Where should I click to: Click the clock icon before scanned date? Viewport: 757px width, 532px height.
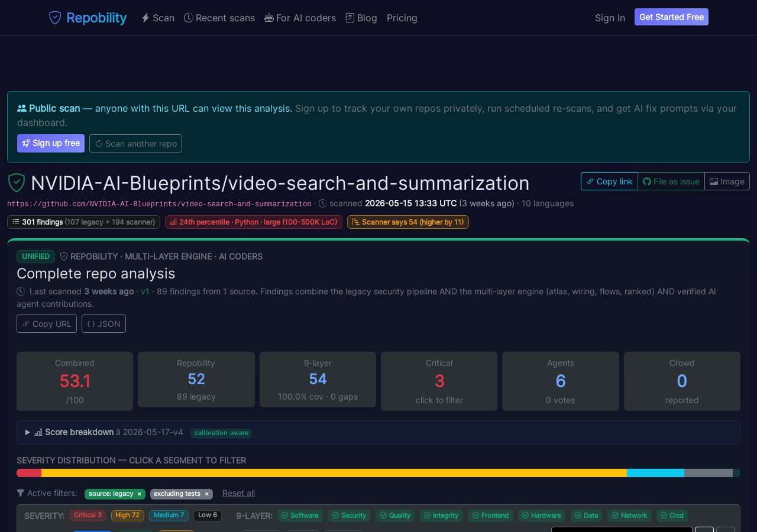(323, 203)
